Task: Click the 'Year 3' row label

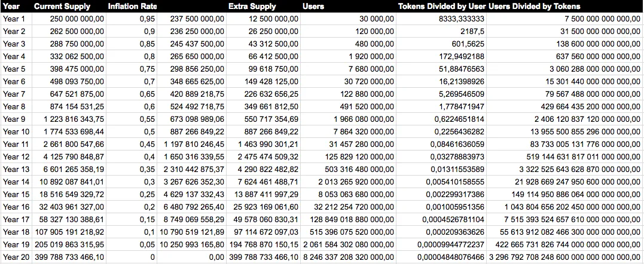Action: coord(16,44)
